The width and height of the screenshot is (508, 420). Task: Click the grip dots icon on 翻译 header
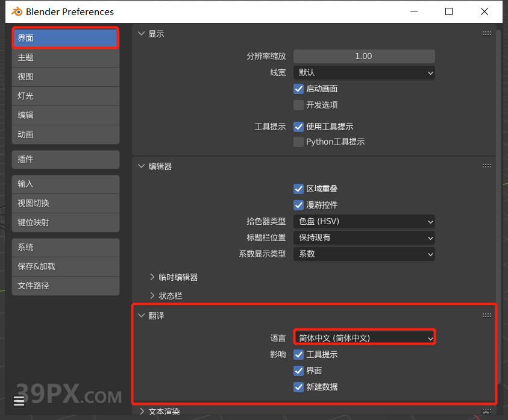click(487, 315)
